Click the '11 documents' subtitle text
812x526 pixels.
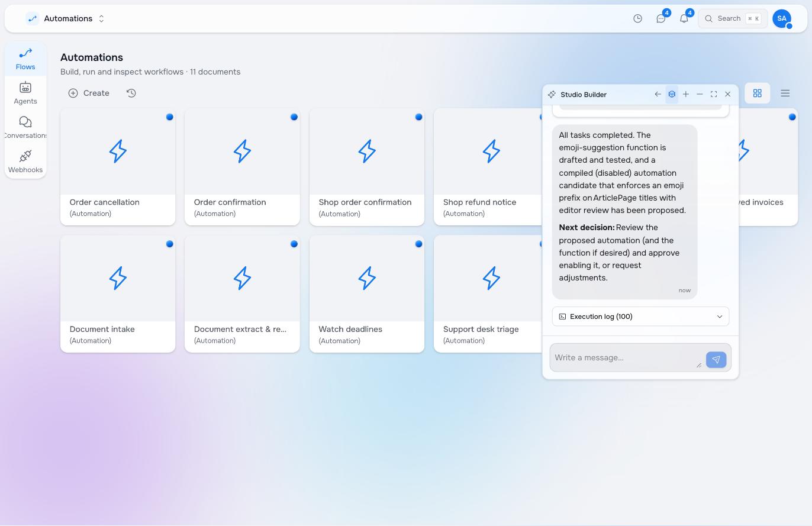coord(215,72)
